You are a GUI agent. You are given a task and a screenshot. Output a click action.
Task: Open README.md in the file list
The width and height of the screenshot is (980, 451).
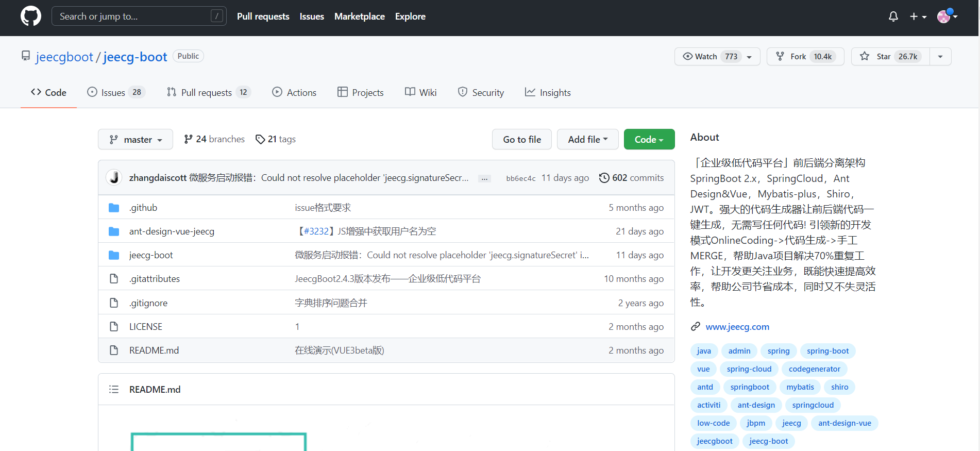click(x=154, y=350)
